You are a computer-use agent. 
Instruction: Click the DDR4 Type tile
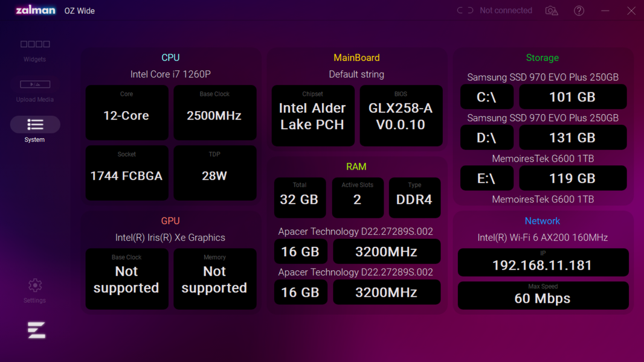click(x=414, y=198)
